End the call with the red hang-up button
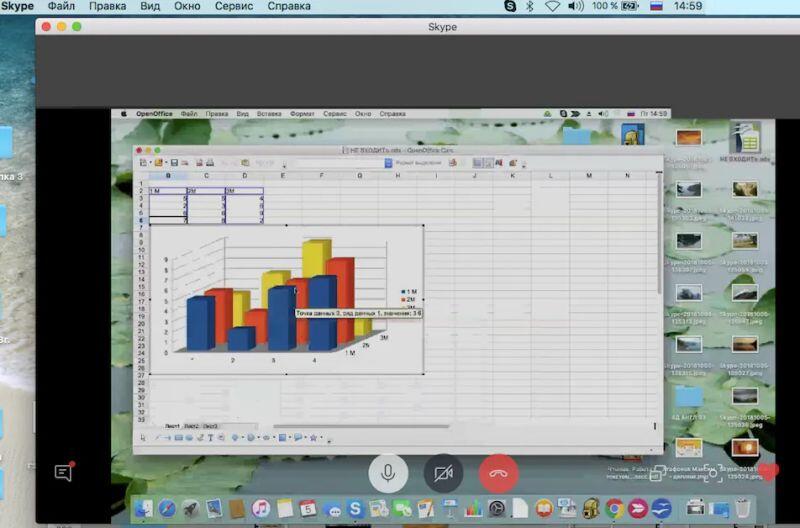The height and width of the screenshot is (528, 800). 498,473
